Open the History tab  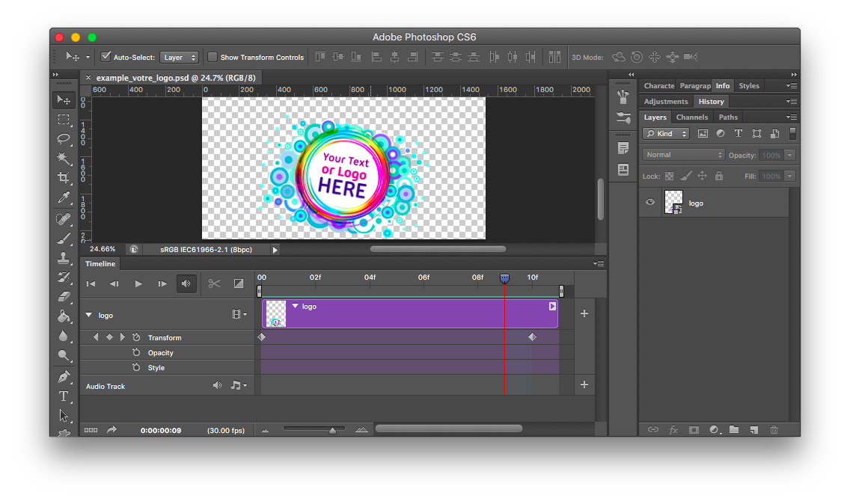711,102
